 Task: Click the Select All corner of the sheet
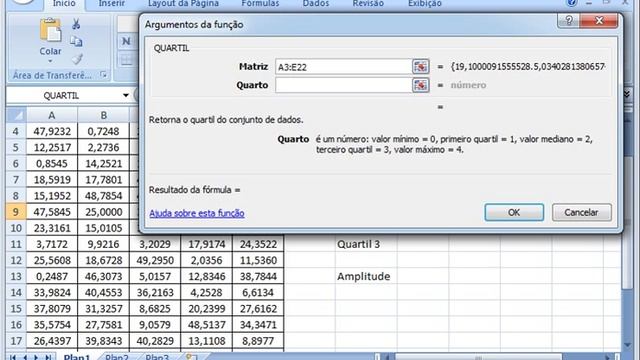[x=17, y=116]
